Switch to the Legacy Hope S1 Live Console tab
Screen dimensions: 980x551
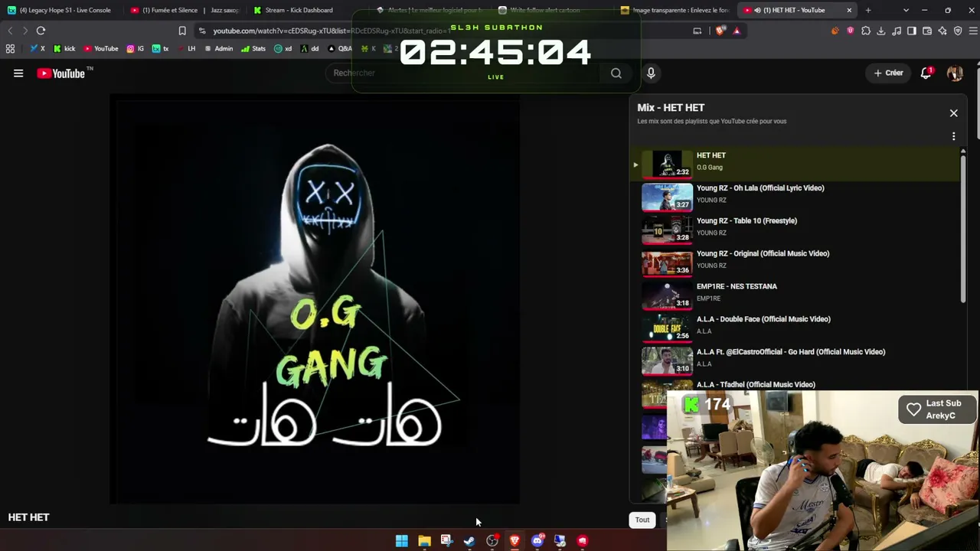(x=61, y=10)
